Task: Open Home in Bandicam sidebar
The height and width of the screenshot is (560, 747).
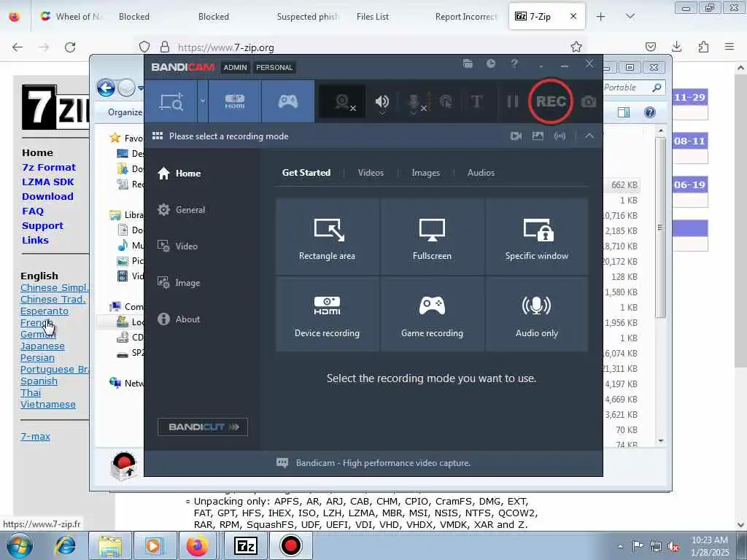Action: (179, 174)
